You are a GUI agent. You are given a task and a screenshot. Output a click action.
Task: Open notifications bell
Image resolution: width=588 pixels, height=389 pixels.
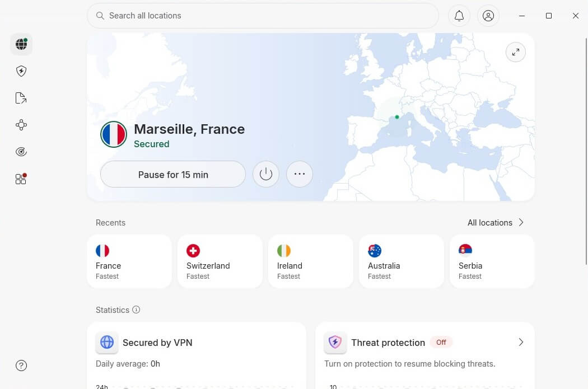pyautogui.click(x=459, y=16)
